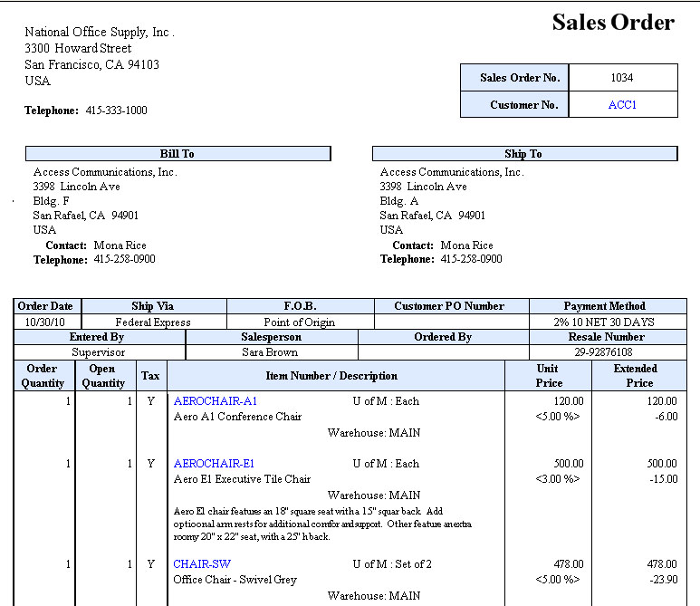The image size is (700, 606).
Task: Select the CHAIR-SW item link
Action: (x=202, y=564)
